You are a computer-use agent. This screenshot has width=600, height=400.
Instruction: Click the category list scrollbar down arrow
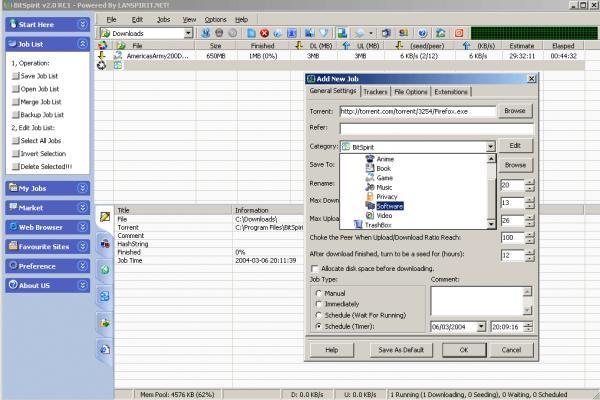coord(491,224)
